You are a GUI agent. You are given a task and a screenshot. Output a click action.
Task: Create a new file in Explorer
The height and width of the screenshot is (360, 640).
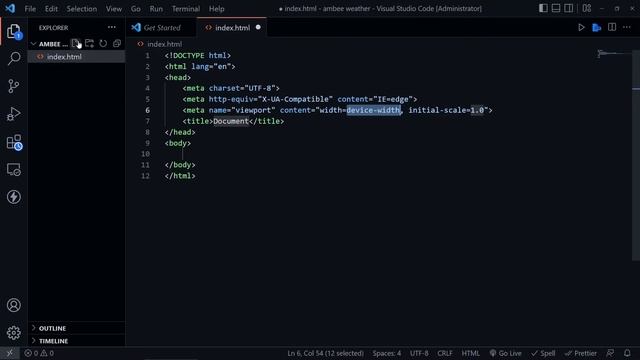pyautogui.click(x=76, y=44)
